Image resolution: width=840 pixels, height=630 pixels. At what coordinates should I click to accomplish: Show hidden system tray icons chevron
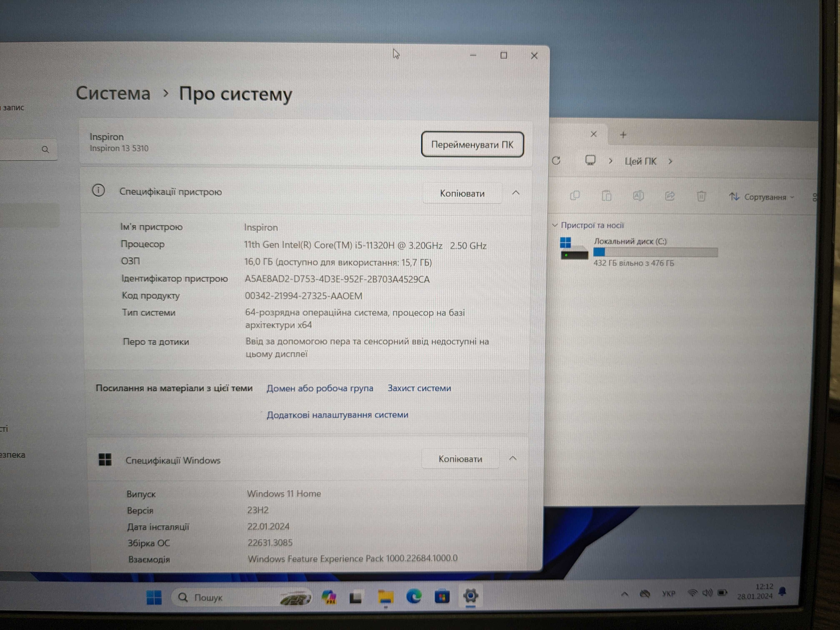(x=625, y=594)
